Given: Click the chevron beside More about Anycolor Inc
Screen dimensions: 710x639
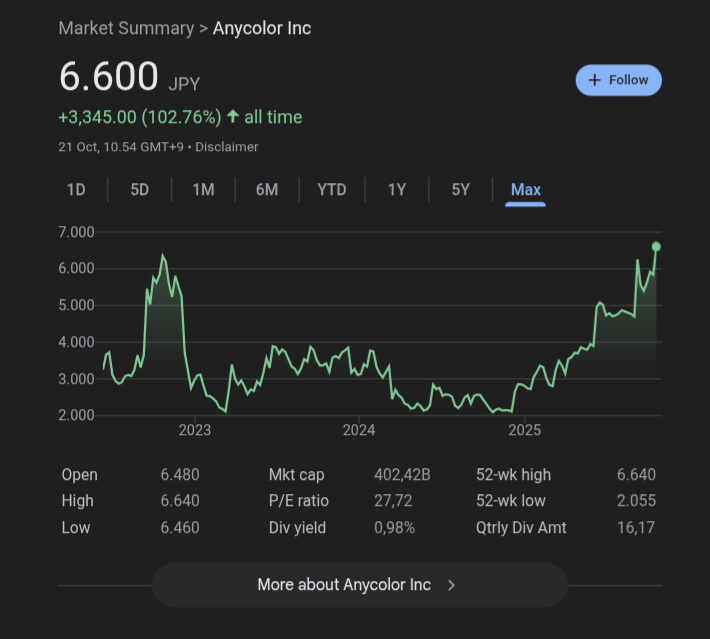Looking at the screenshot, I should tap(452, 585).
